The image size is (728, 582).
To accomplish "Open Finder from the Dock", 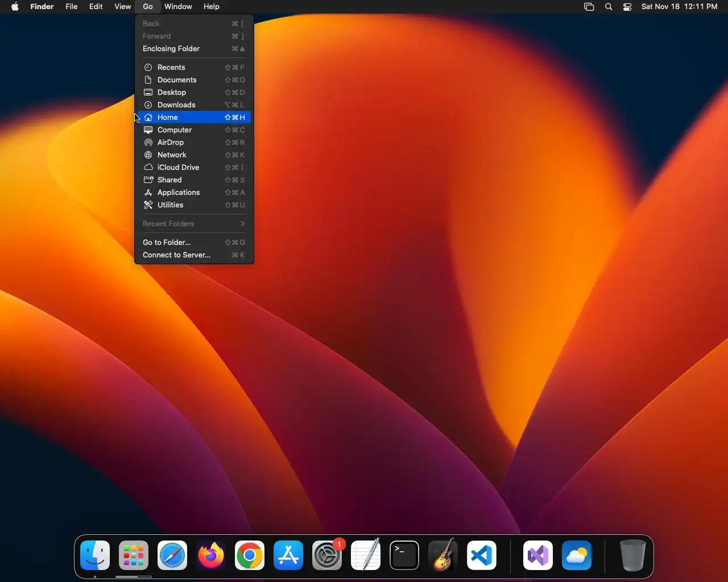I will pyautogui.click(x=95, y=555).
